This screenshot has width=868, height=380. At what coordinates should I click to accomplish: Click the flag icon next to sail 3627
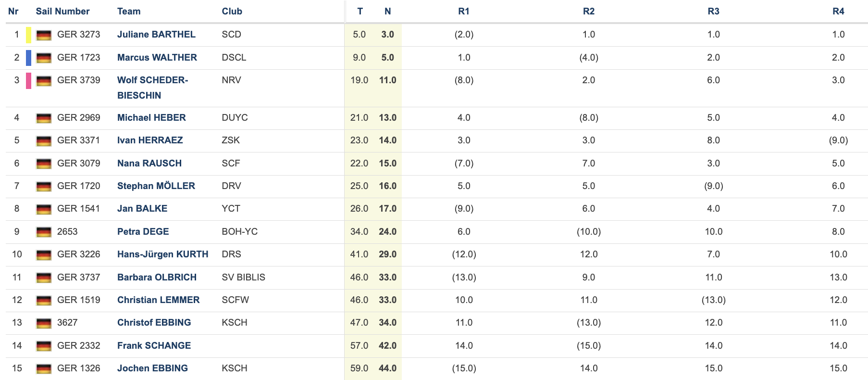pyautogui.click(x=44, y=323)
